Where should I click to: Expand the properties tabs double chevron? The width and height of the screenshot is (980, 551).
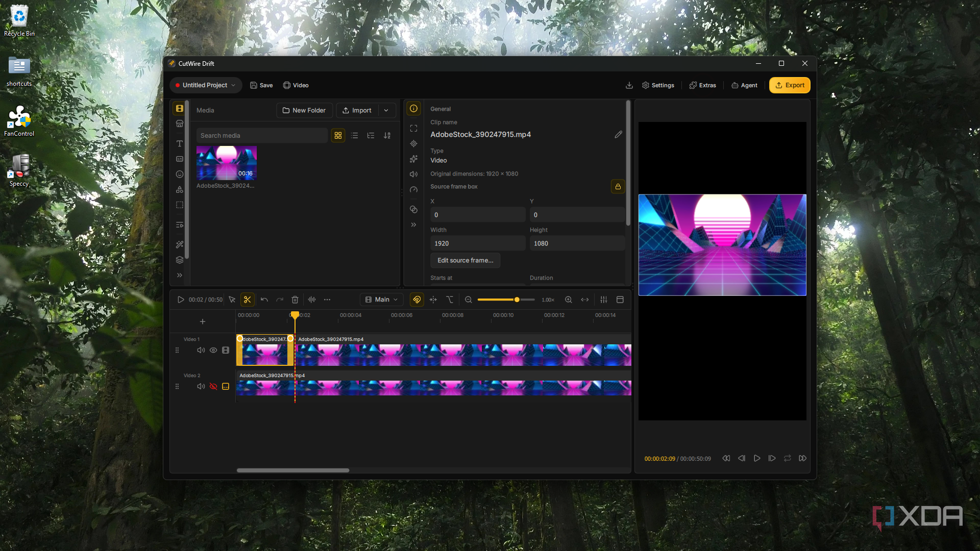[413, 224]
